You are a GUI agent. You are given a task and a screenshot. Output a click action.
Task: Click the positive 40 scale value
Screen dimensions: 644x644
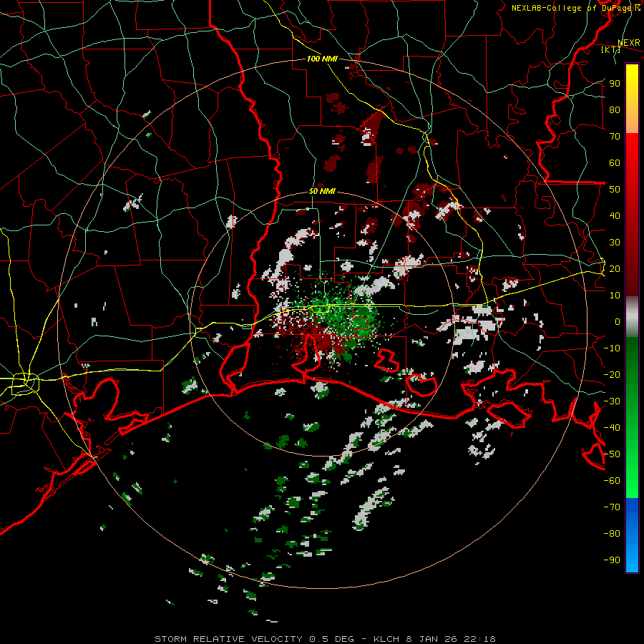pos(615,215)
